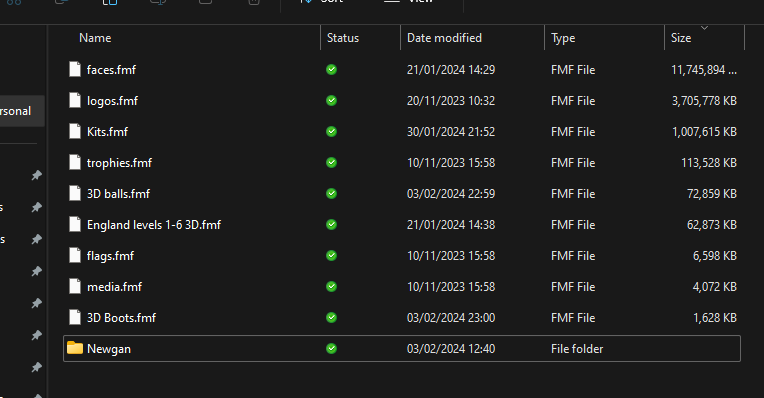The height and width of the screenshot is (398, 764).
Task: Select the file named 3D balls.fmf
Action: click(118, 194)
